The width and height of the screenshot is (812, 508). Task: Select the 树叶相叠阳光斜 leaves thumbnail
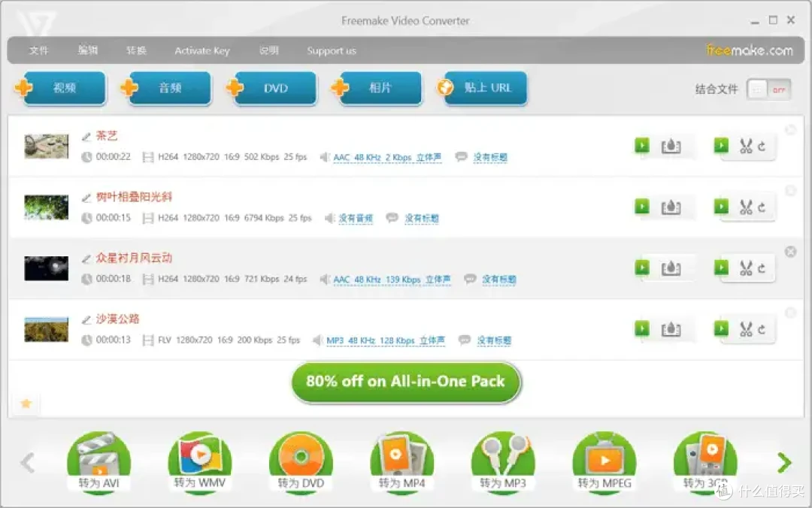pyautogui.click(x=47, y=207)
